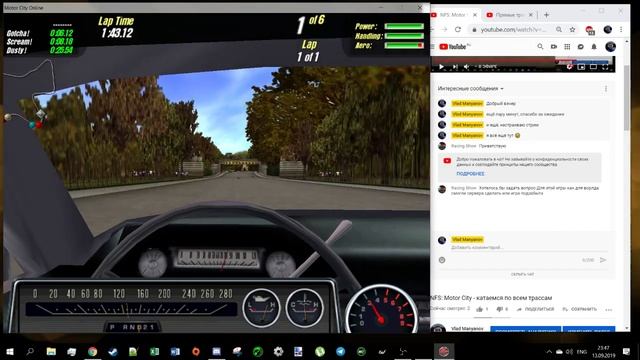Click the youtube.com address bar
Viewport: 640px width, 360px height.
point(513,29)
